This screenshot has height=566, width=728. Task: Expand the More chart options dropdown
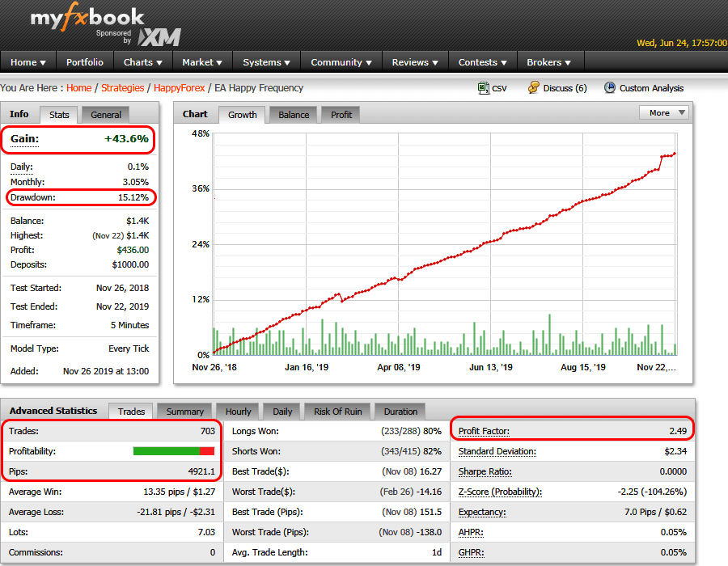click(x=665, y=113)
